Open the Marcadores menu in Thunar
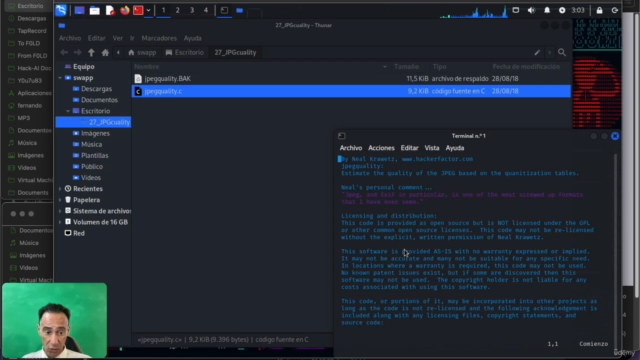Screen dimensions: 640x360 pyautogui.click(x=159, y=38)
